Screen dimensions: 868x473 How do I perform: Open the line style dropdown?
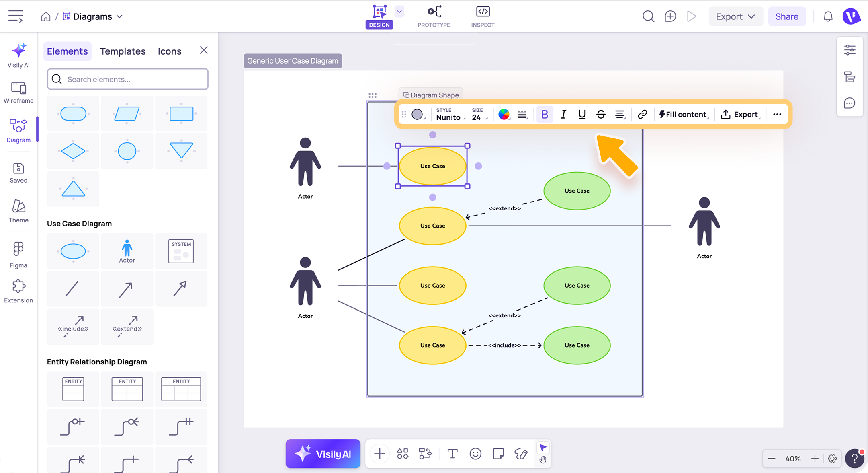point(522,115)
